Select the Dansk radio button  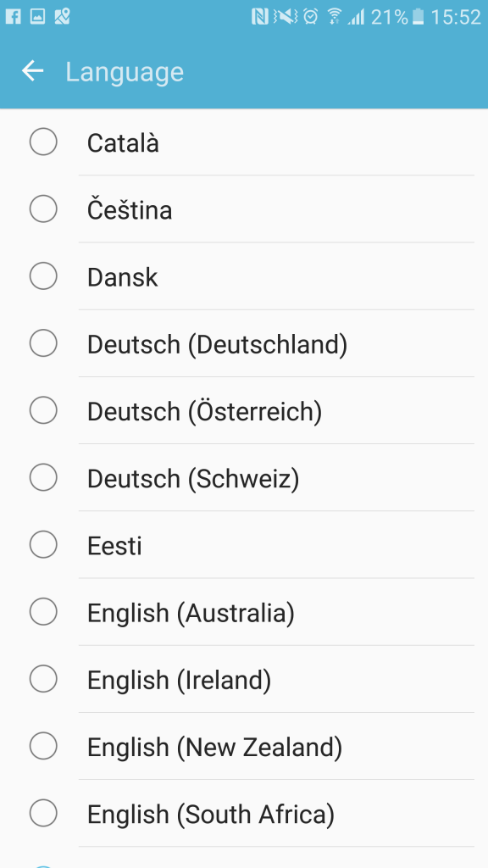pos(43,275)
